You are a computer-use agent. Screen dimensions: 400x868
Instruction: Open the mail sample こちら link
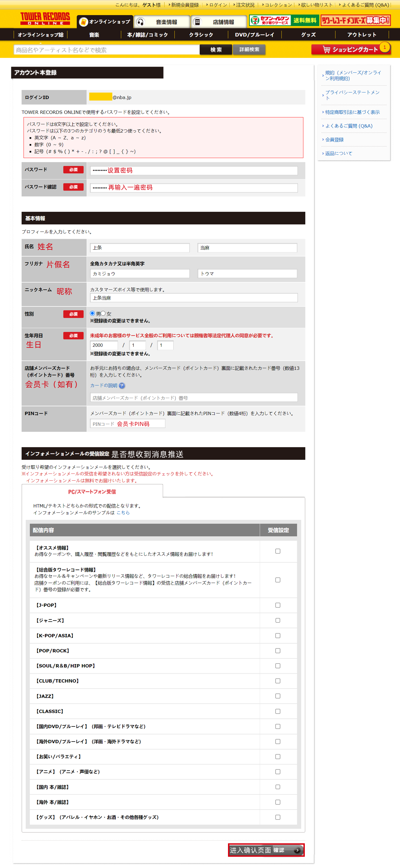pyautogui.click(x=123, y=512)
